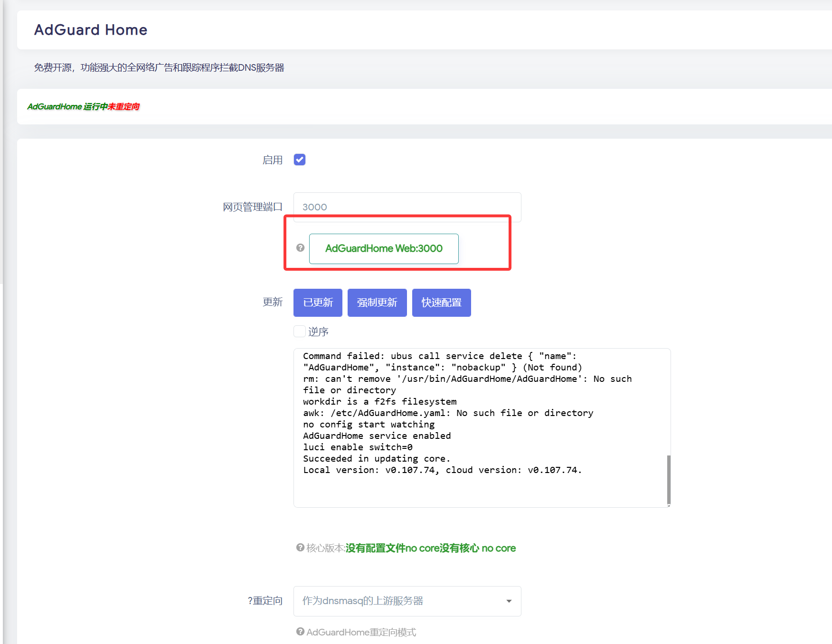Click the AdGuard Home page title
The image size is (832, 644).
[91, 30]
